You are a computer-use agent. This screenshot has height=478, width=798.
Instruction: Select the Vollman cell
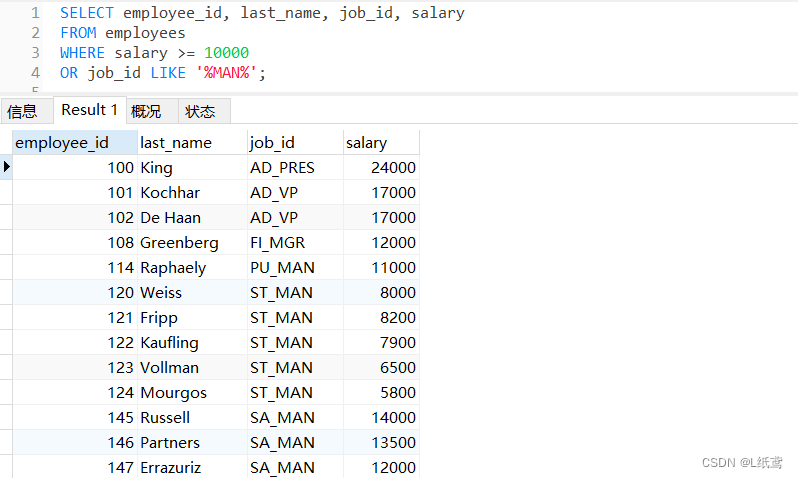pos(192,367)
